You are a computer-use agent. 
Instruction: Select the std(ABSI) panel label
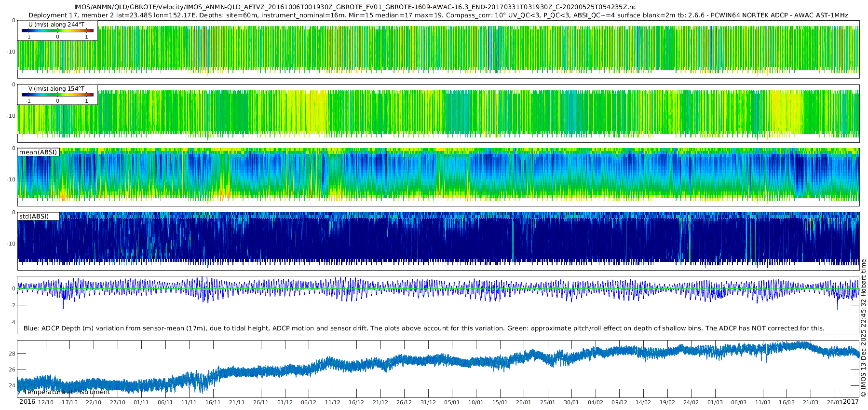coord(34,217)
